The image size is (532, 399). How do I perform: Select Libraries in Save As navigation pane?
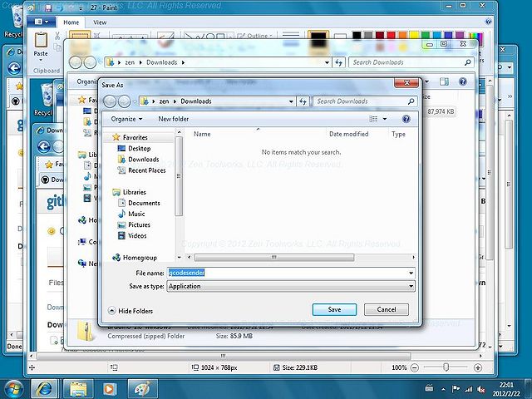pyautogui.click(x=135, y=192)
